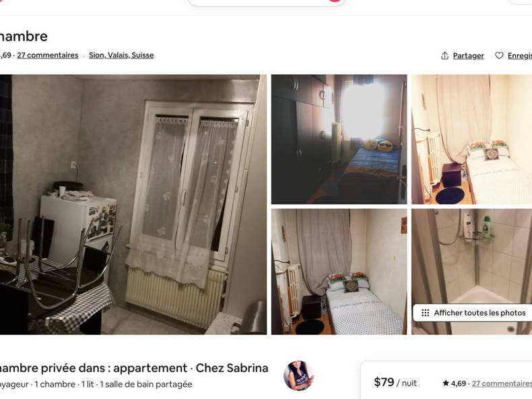Click the $79 / nuit price text
The width and height of the screenshot is (532, 399).
395,382
